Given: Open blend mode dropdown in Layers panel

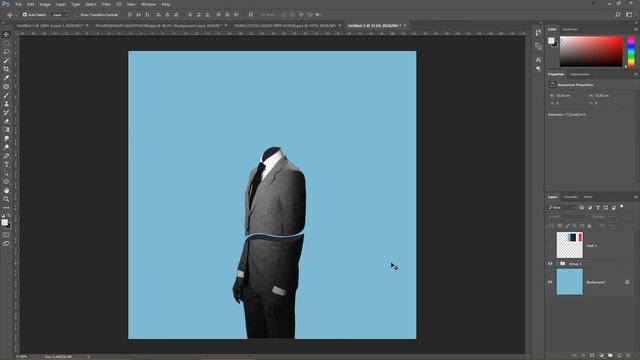Looking at the screenshot, I should [568, 217].
